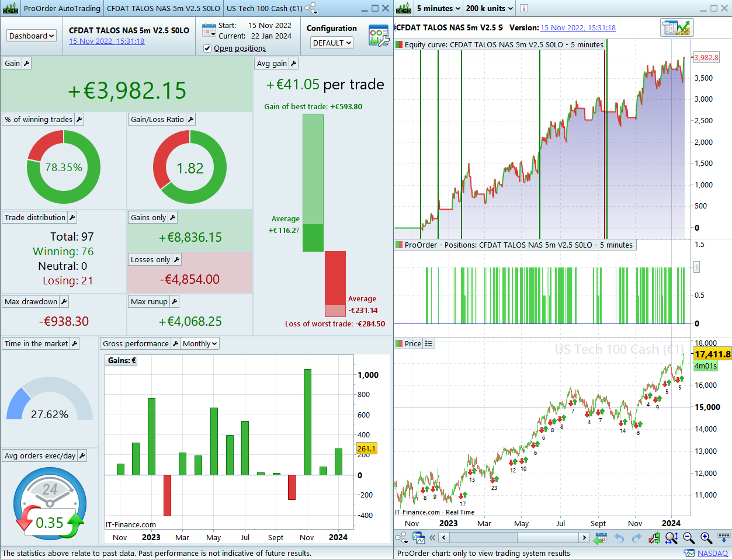The height and width of the screenshot is (560, 732).
Task: Click the Max drawdown label
Action: (x=31, y=302)
